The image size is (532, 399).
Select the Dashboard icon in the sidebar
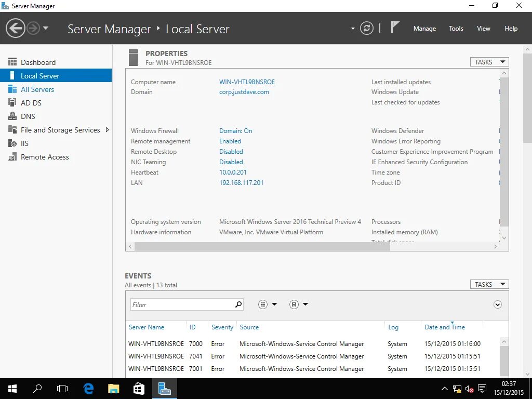12,62
